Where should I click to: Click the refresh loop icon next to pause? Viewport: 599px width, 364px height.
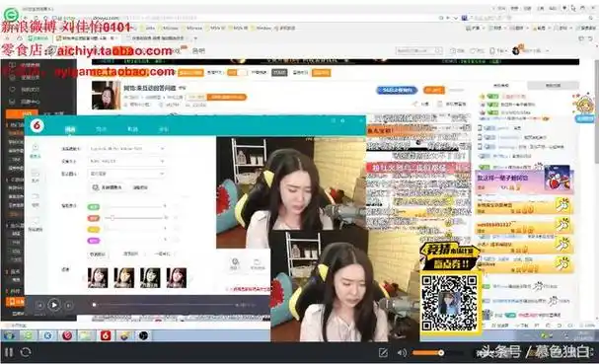point(26,352)
